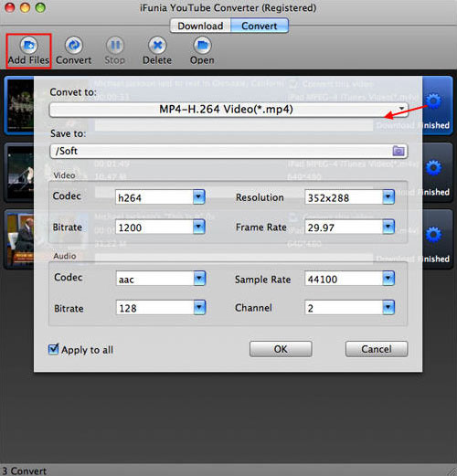Select the first video thumbnail in list
Image resolution: width=457 pixels, height=476 pixels.
pyautogui.click(x=21, y=104)
